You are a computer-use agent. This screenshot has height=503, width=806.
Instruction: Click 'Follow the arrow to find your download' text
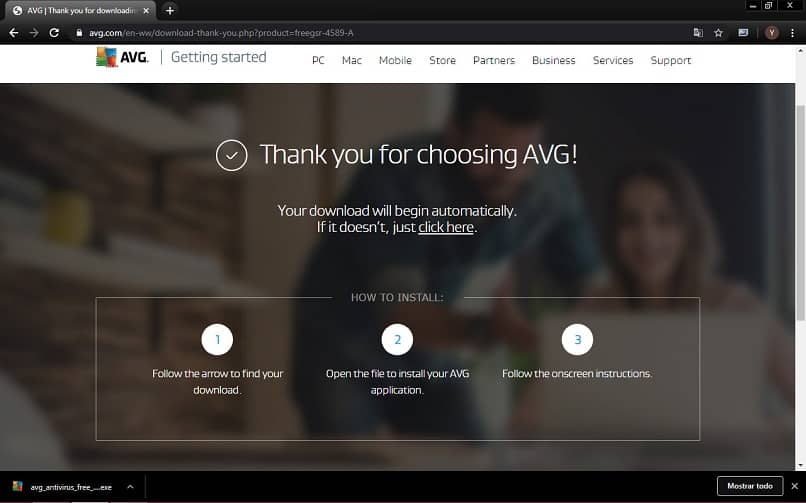[x=217, y=382]
